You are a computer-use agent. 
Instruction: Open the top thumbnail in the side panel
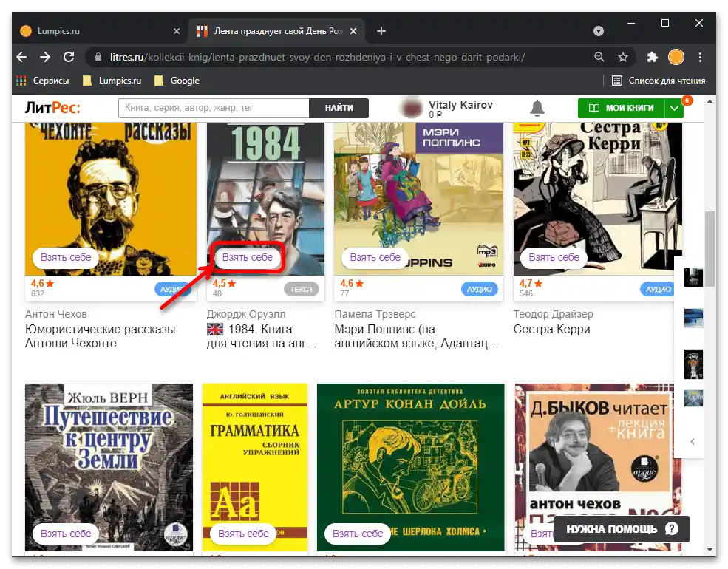click(x=693, y=277)
